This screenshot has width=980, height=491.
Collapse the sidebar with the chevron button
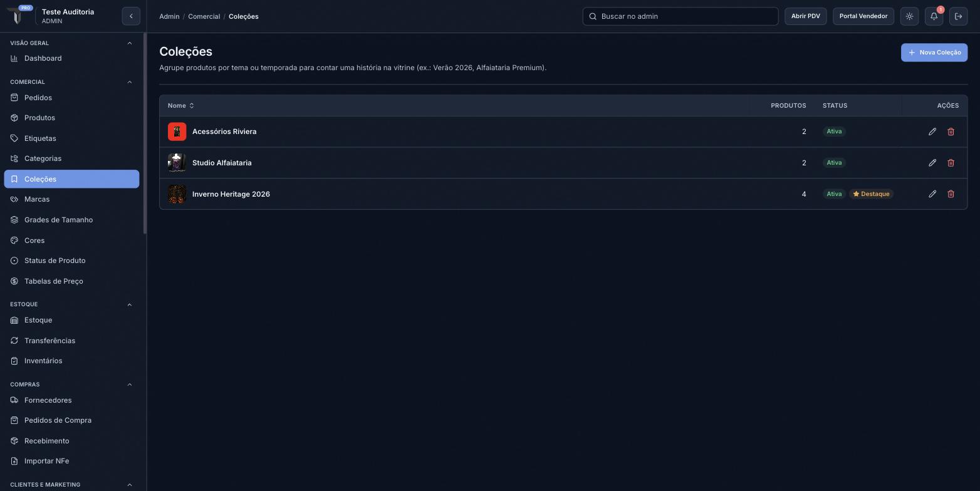click(131, 16)
